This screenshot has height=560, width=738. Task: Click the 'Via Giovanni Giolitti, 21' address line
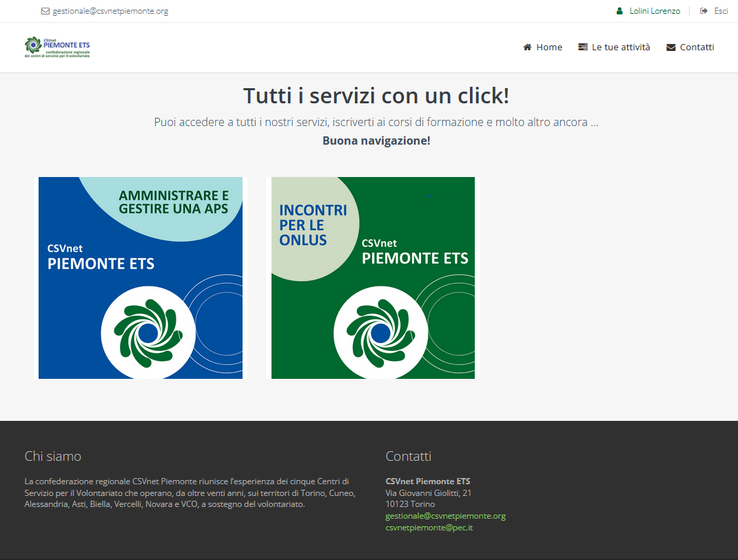point(429,492)
